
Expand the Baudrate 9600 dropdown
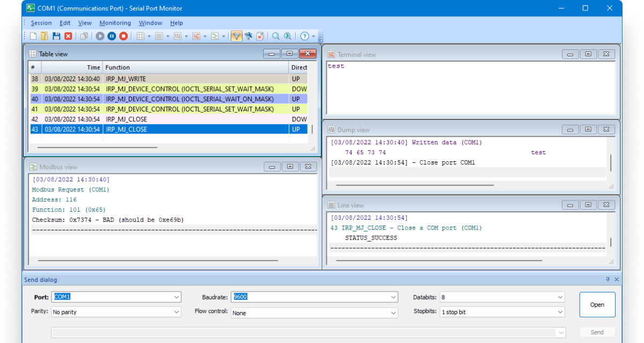pyautogui.click(x=394, y=297)
